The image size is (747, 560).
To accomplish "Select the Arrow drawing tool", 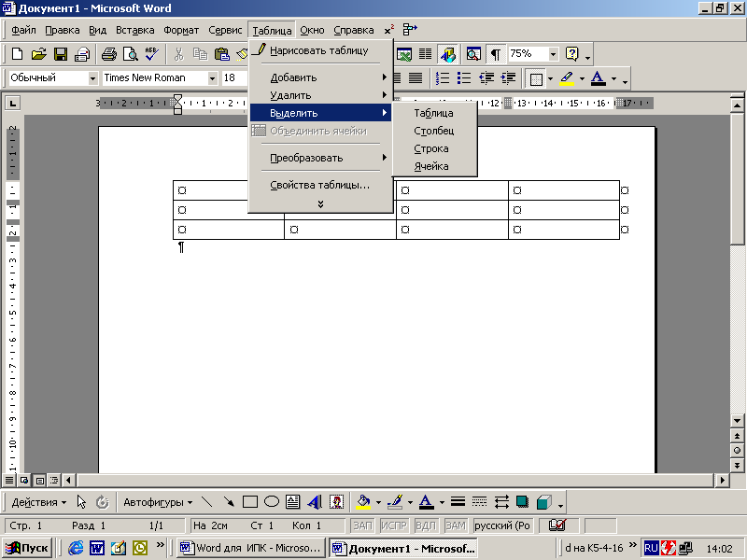I will coord(229,501).
